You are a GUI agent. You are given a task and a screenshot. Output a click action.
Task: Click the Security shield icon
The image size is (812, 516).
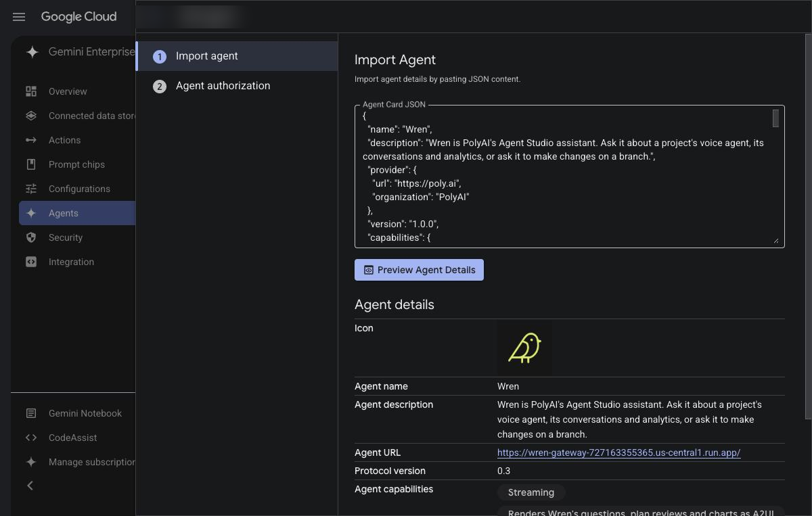pos(31,237)
